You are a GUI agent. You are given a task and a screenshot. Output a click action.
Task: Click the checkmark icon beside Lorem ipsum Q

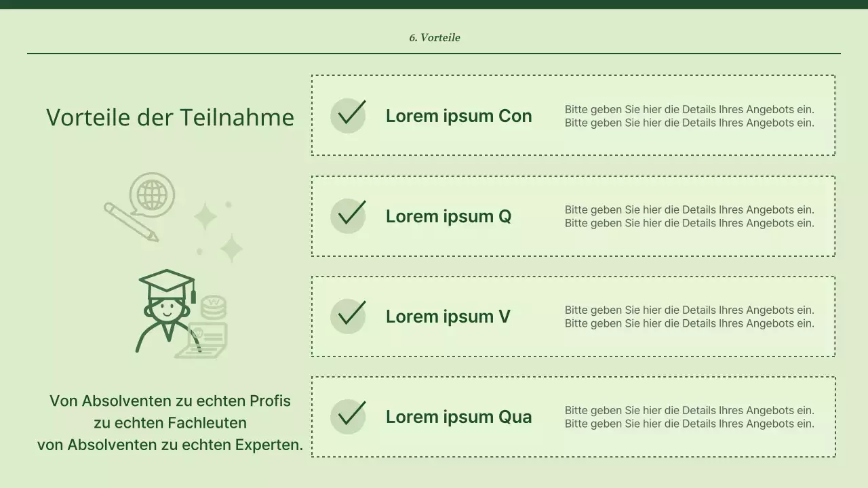(x=349, y=216)
